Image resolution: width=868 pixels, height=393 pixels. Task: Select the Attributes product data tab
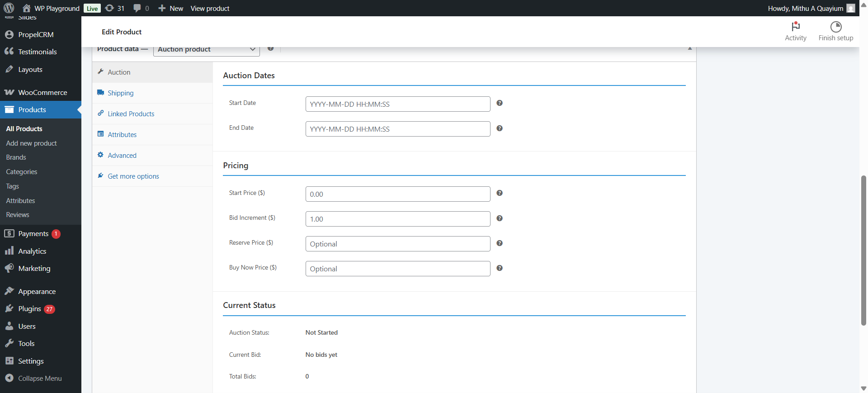point(122,135)
